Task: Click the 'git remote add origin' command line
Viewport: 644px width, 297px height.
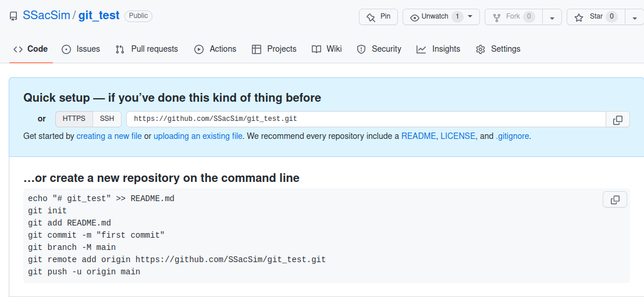Action: [177, 260]
